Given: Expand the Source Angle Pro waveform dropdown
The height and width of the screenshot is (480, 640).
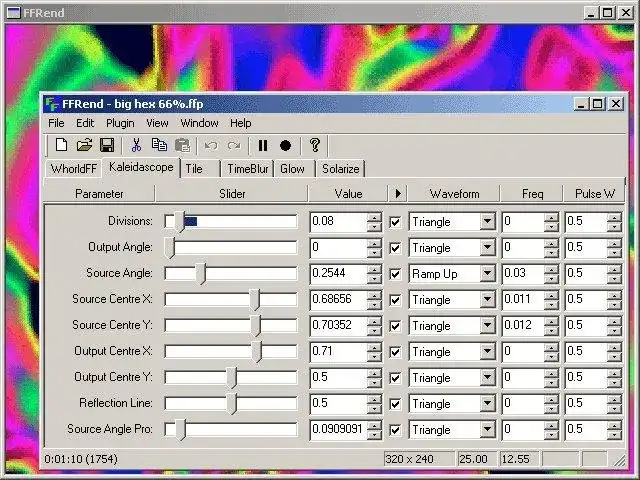Looking at the screenshot, I should [487, 430].
